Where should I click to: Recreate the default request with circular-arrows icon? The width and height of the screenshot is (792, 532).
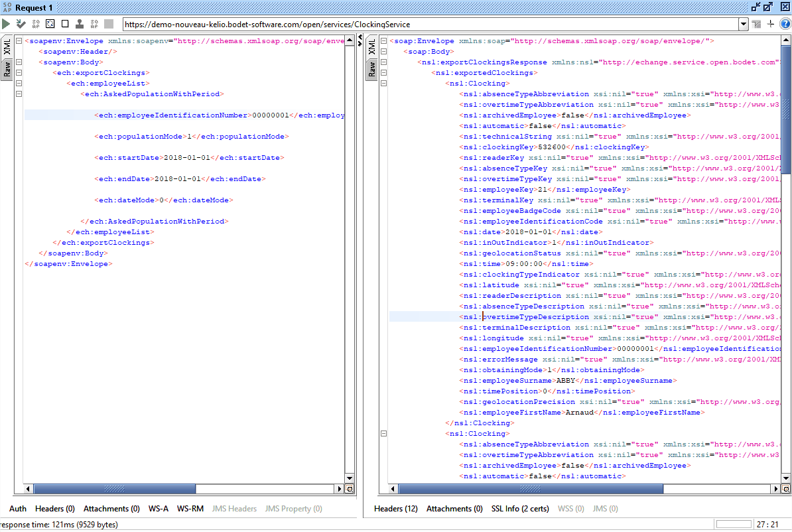tap(50, 24)
